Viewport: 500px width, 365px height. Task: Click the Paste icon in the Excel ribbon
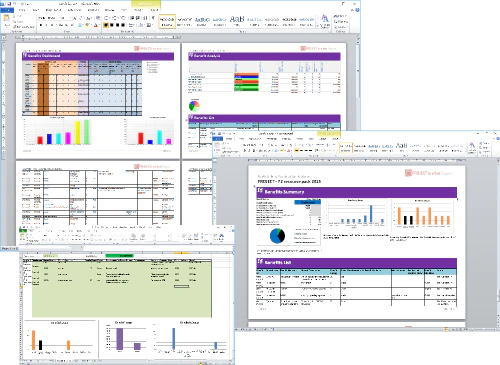22,236
